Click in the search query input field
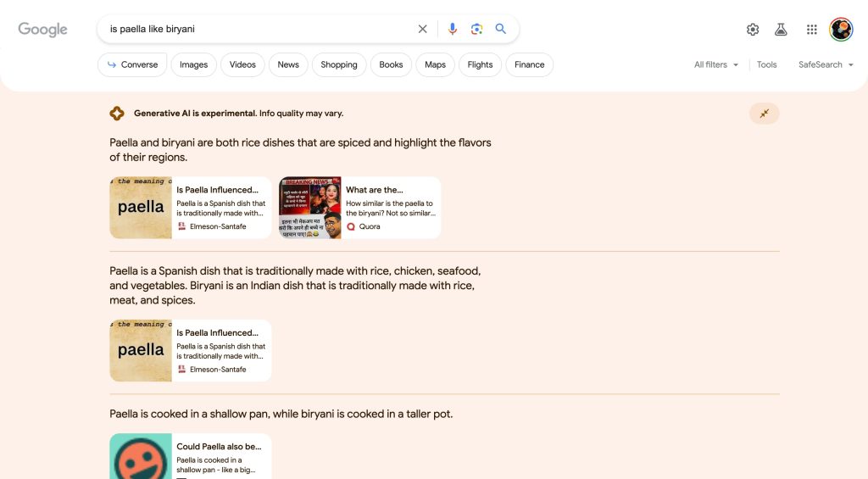Viewport: 868px width, 479px height. [x=254, y=29]
